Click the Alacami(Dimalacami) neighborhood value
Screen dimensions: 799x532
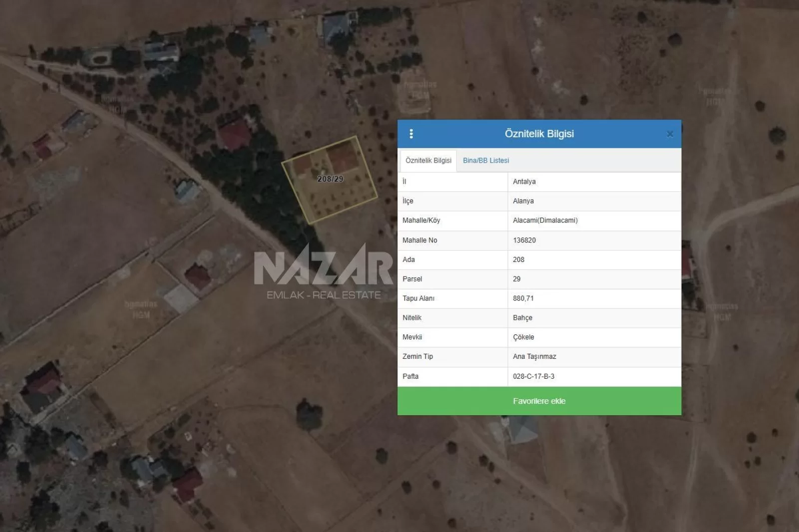click(x=545, y=221)
